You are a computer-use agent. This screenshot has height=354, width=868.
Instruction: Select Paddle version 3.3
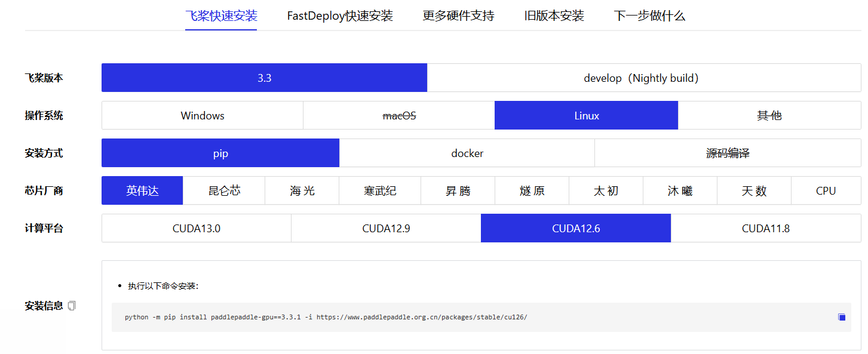tap(265, 78)
